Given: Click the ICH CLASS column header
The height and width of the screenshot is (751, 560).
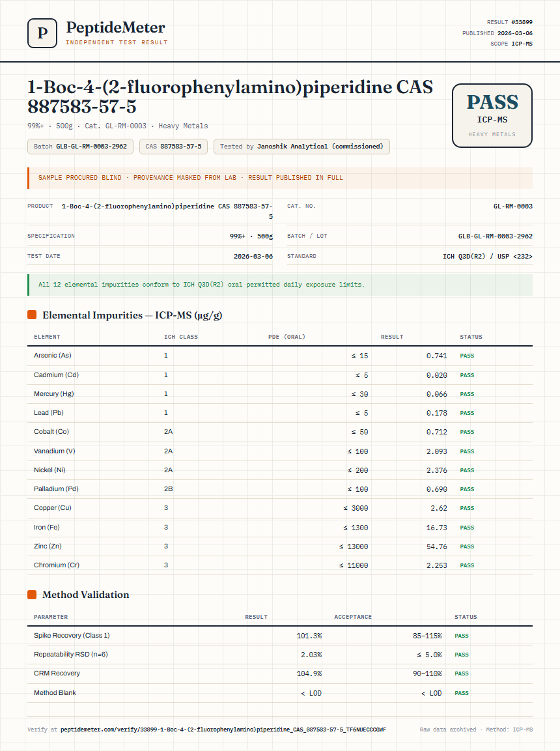Looking at the screenshot, I should coord(181,337).
